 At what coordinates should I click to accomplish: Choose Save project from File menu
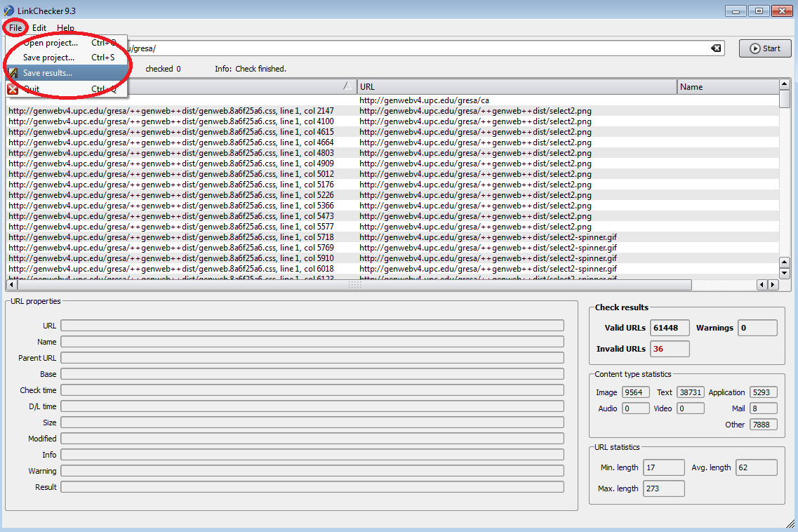(x=49, y=58)
